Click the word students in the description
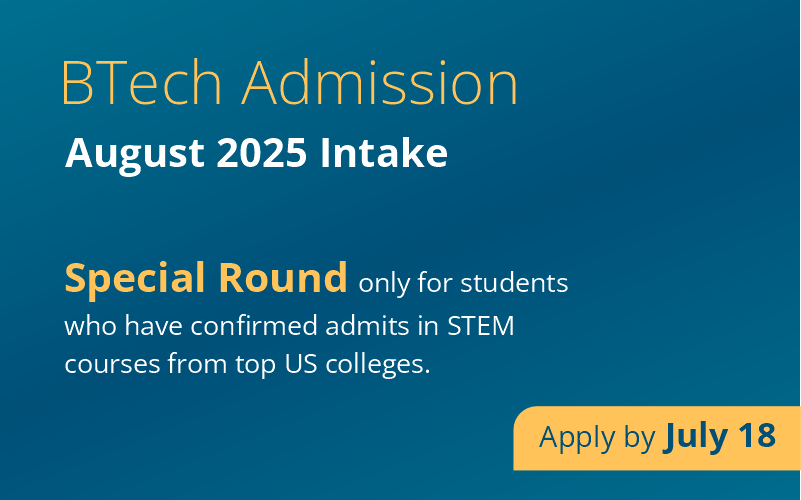The height and width of the screenshot is (500, 801). 514,282
